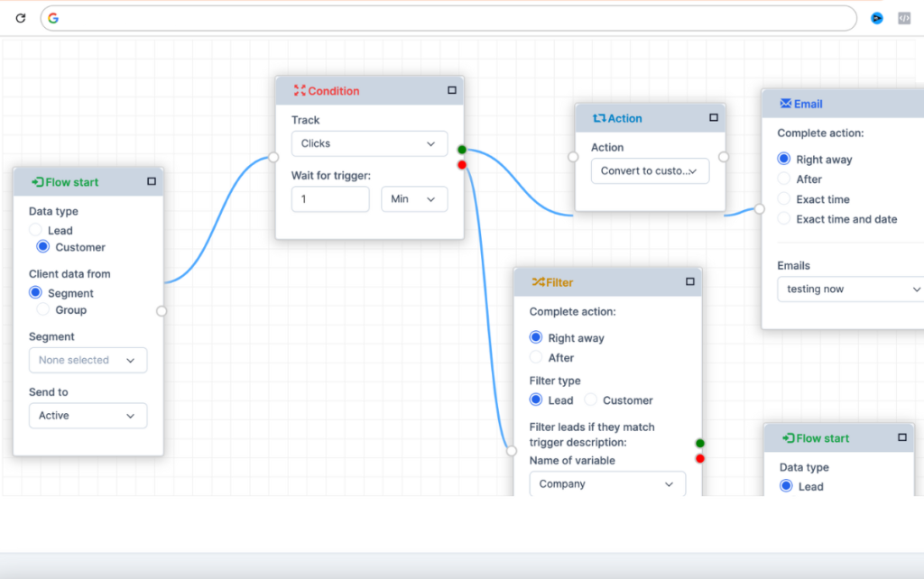Collapse the Action node via square icon
Viewport: 924px width, 579px height.
pyautogui.click(x=714, y=118)
